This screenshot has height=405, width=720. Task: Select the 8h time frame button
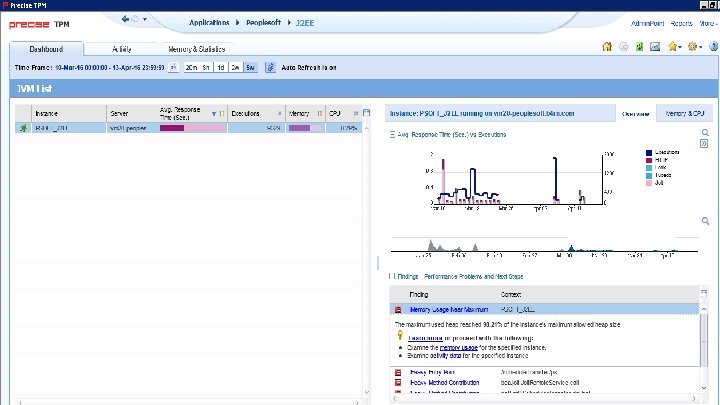[206, 68]
